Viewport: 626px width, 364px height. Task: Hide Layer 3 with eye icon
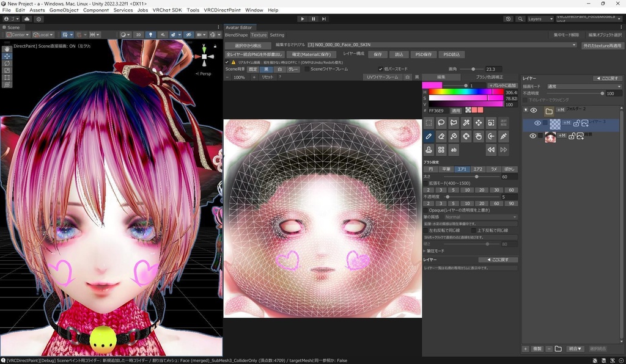coord(537,123)
